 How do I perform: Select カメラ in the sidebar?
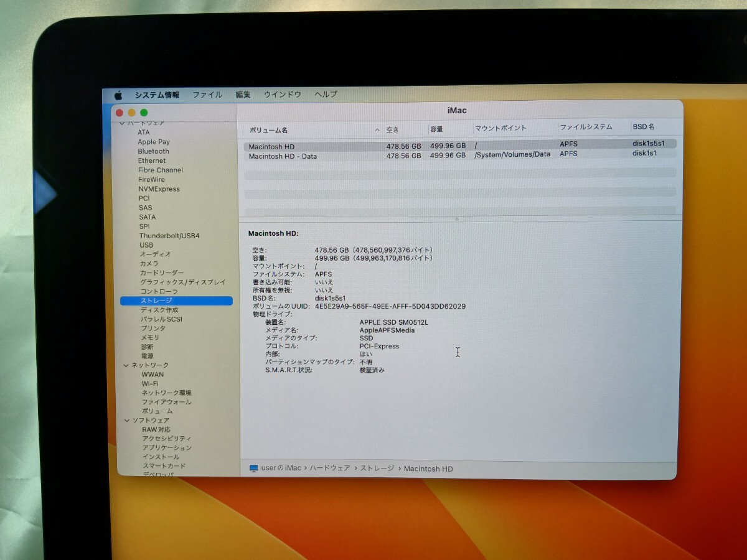[149, 264]
